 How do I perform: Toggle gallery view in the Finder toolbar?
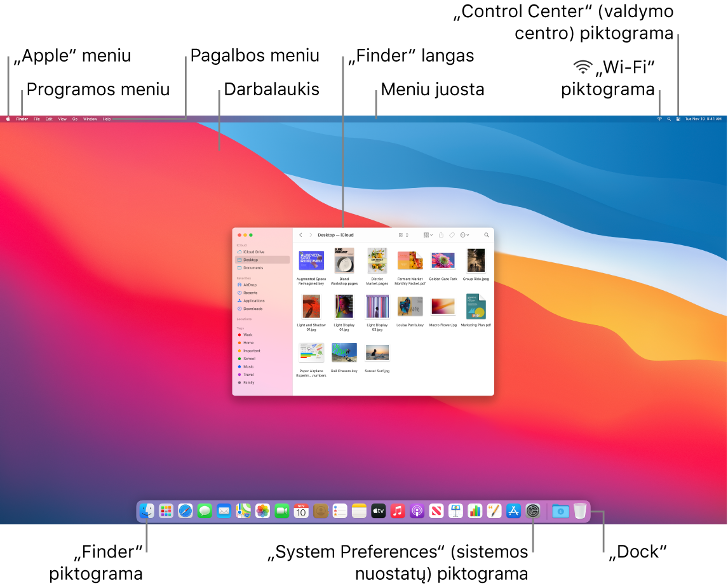tap(401, 235)
